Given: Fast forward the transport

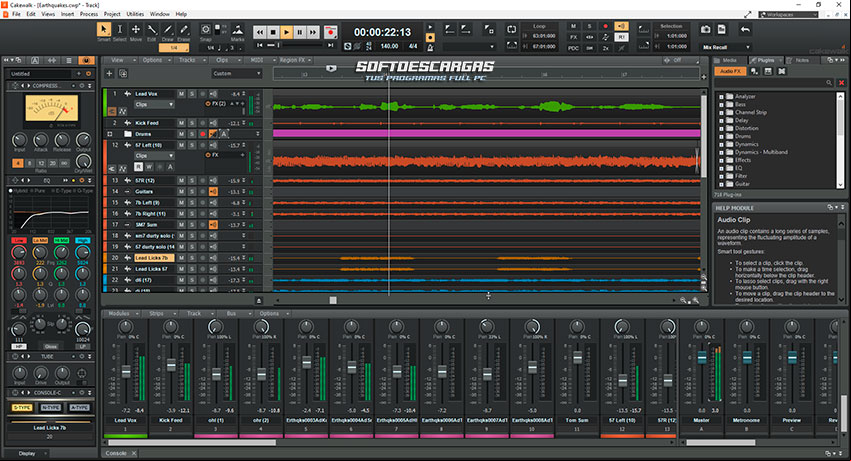Looking at the screenshot, I should click(x=313, y=33).
